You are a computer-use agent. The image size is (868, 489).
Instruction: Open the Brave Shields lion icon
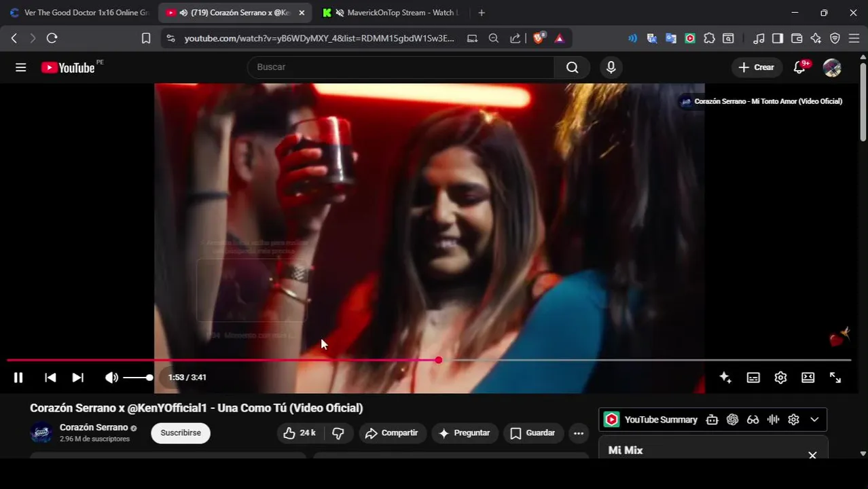point(539,39)
